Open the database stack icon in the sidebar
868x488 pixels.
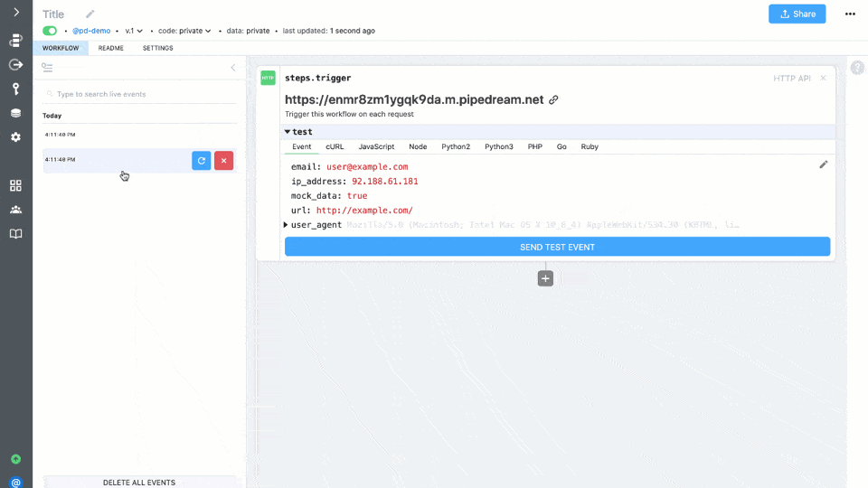pos(15,113)
